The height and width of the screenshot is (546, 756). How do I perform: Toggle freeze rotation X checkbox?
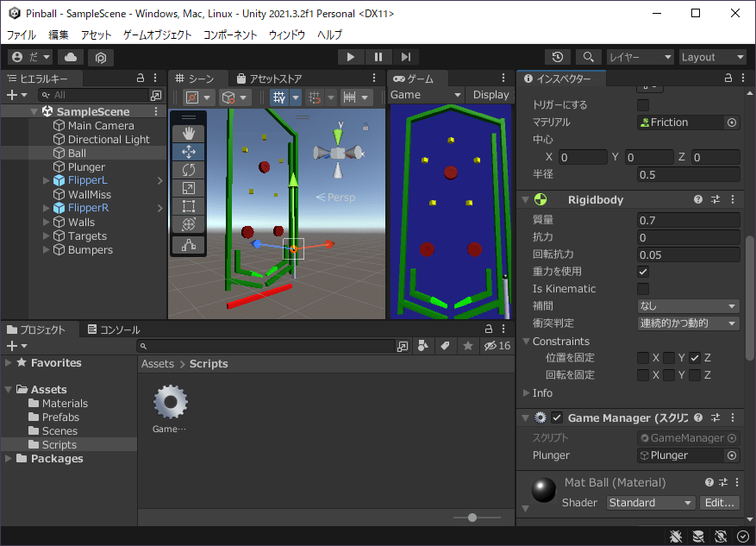tap(643, 375)
